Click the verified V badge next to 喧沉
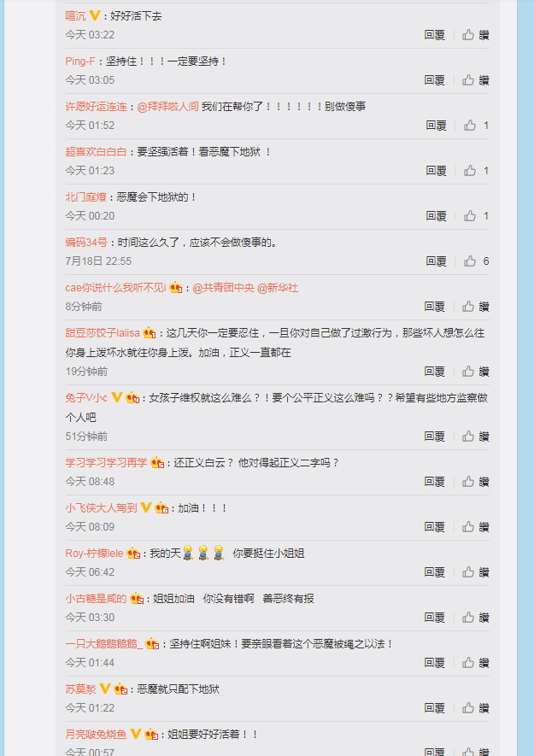 pos(95,16)
